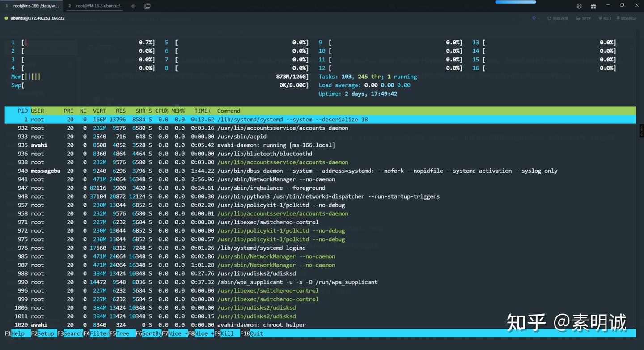Select dbus-daemon process PID 940
The image size is (644, 350).
(x=320, y=171)
